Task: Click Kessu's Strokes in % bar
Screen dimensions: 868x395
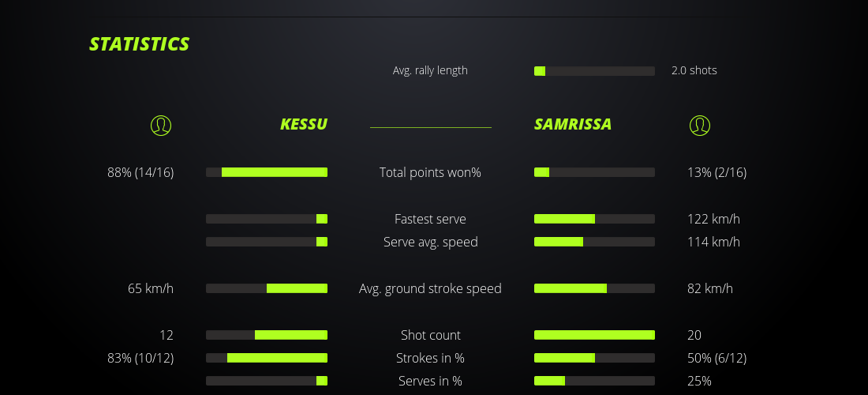Action: [x=267, y=358]
